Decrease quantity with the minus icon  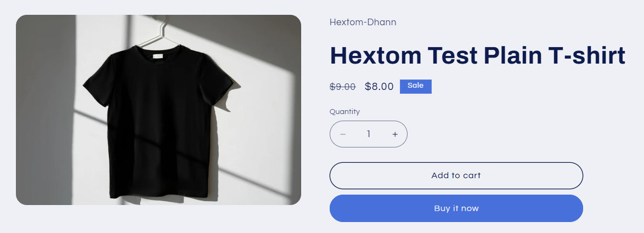pyautogui.click(x=343, y=134)
